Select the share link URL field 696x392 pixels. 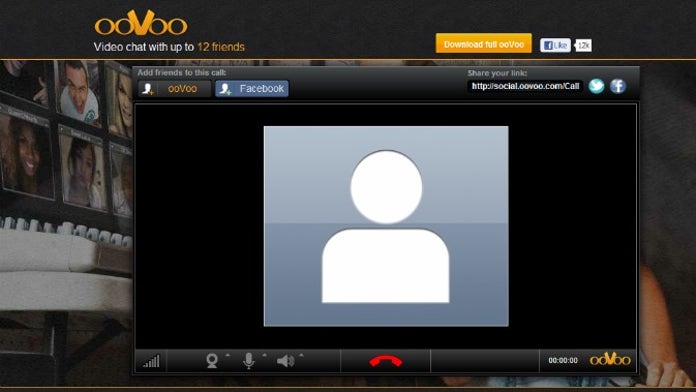coord(525,86)
